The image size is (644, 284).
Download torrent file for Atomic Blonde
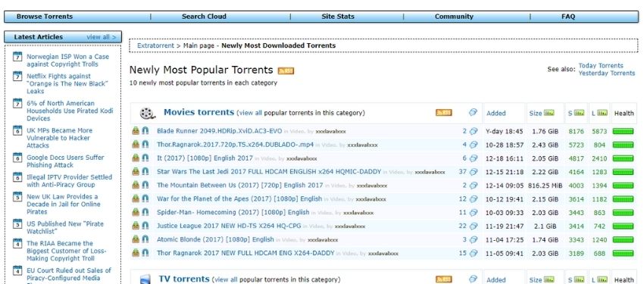tap(136, 239)
